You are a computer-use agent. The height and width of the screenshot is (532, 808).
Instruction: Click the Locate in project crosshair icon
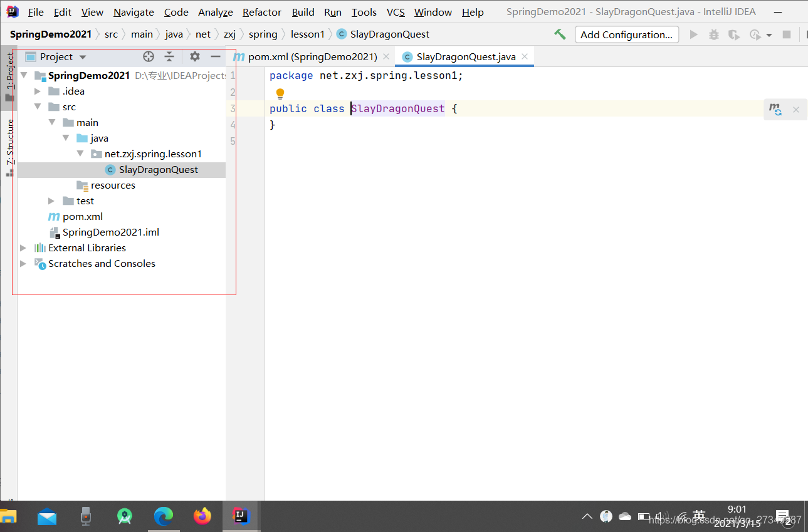(x=149, y=56)
